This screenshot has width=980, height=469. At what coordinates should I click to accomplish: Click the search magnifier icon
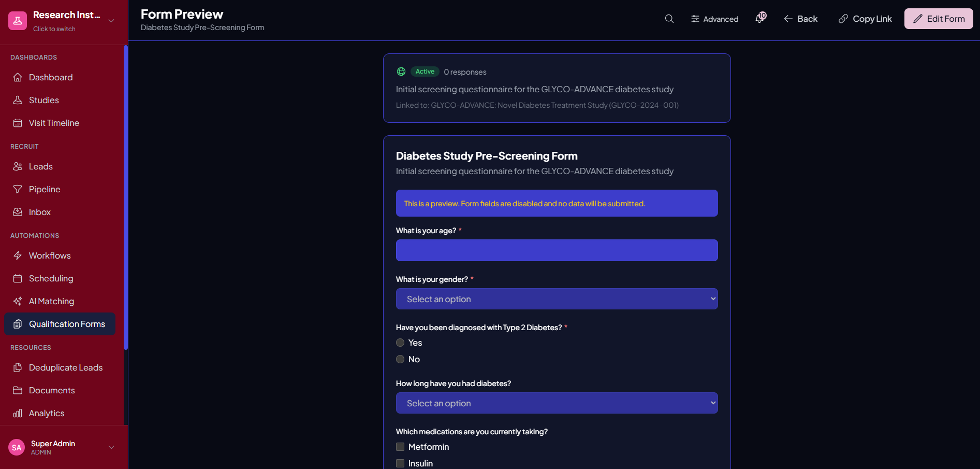coord(669,19)
